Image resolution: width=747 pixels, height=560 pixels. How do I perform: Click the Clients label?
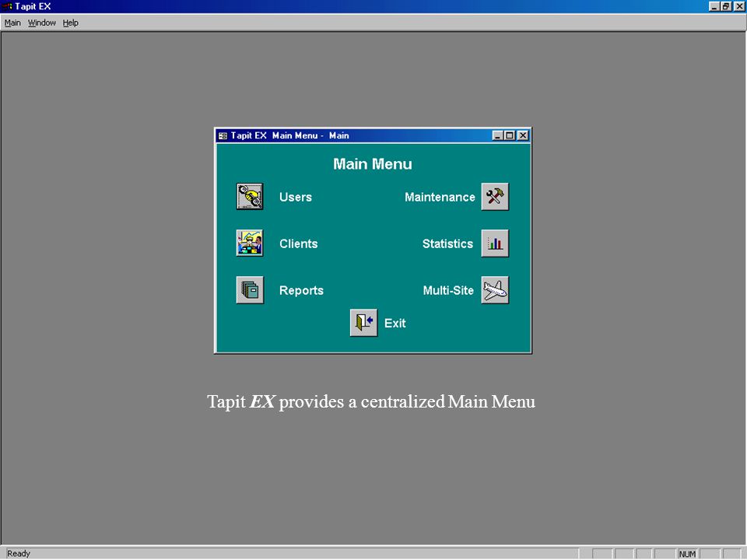pos(298,243)
